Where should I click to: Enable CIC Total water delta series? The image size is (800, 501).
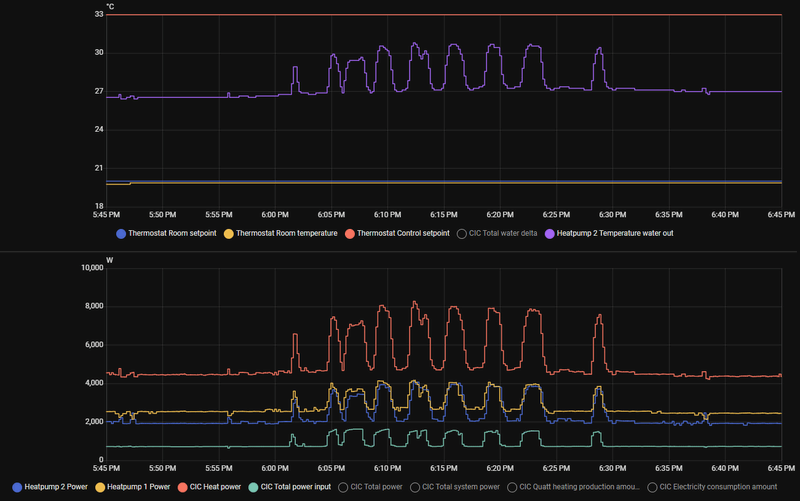pos(497,233)
